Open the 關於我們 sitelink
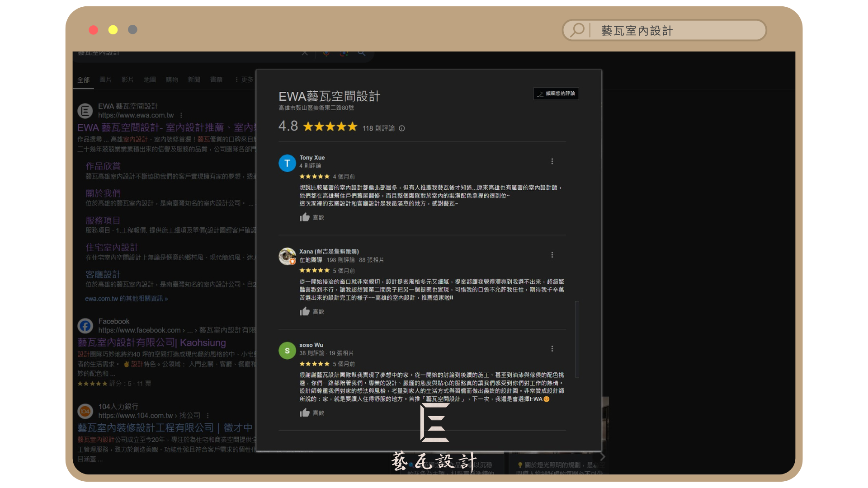868x488 pixels. pyautogui.click(x=103, y=193)
